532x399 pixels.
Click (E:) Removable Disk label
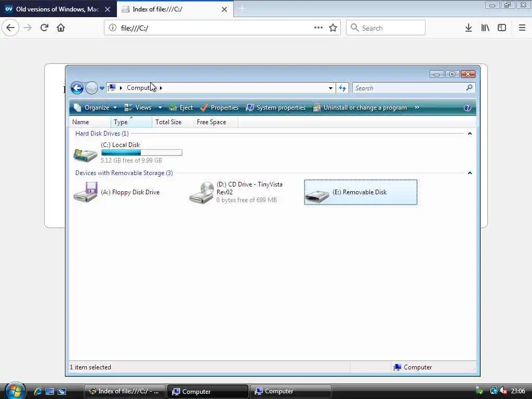(x=360, y=192)
